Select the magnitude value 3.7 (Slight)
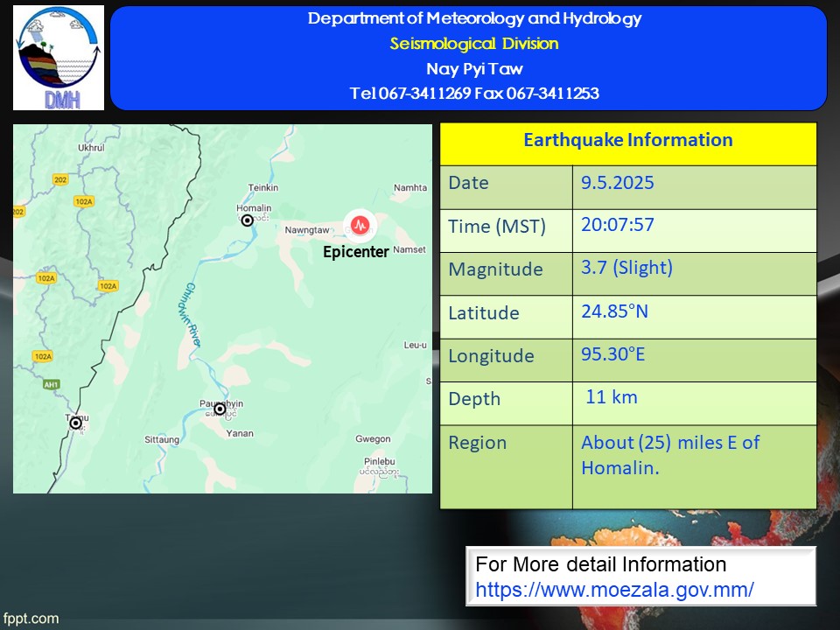Image resolution: width=840 pixels, height=630 pixels. 626,268
